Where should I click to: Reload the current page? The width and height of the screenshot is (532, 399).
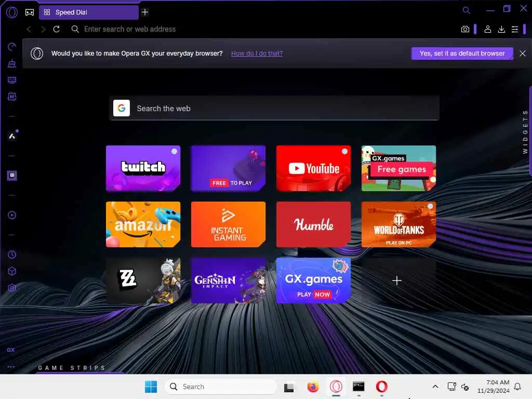coord(56,29)
